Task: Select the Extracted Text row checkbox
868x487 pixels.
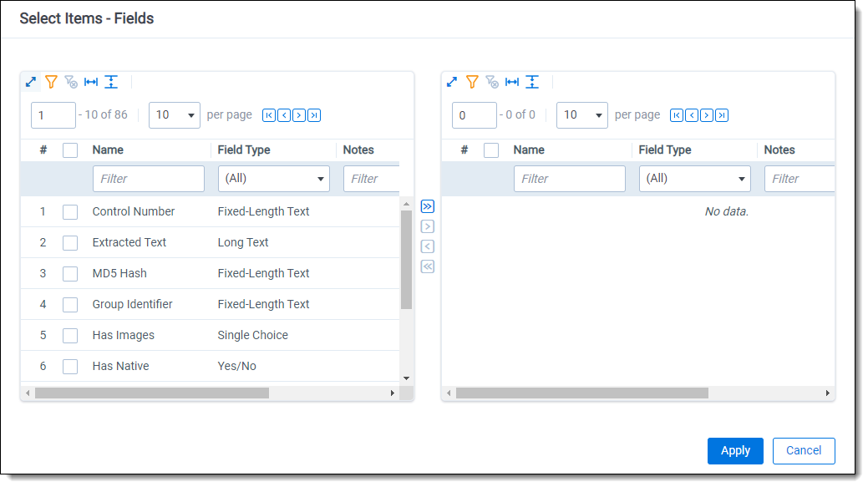Action: tap(70, 243)
